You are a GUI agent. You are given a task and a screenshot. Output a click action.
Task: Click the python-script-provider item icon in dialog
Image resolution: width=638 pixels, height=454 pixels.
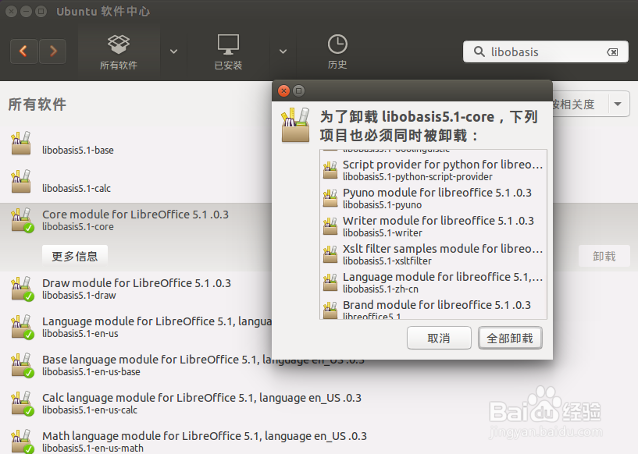click(x=330, y=170)
